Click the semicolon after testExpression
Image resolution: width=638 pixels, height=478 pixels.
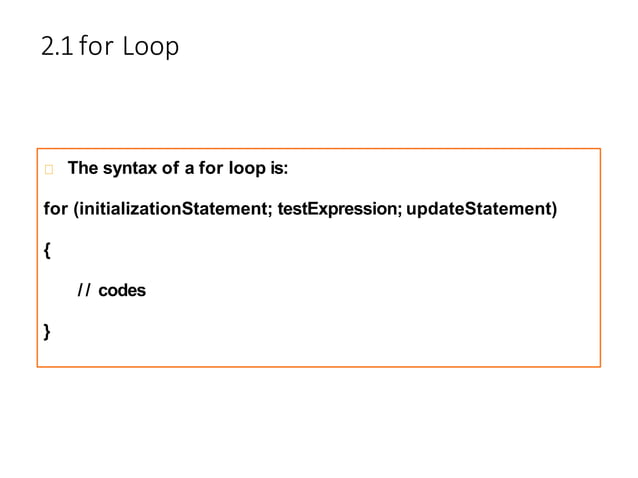(x=399, y=211)
